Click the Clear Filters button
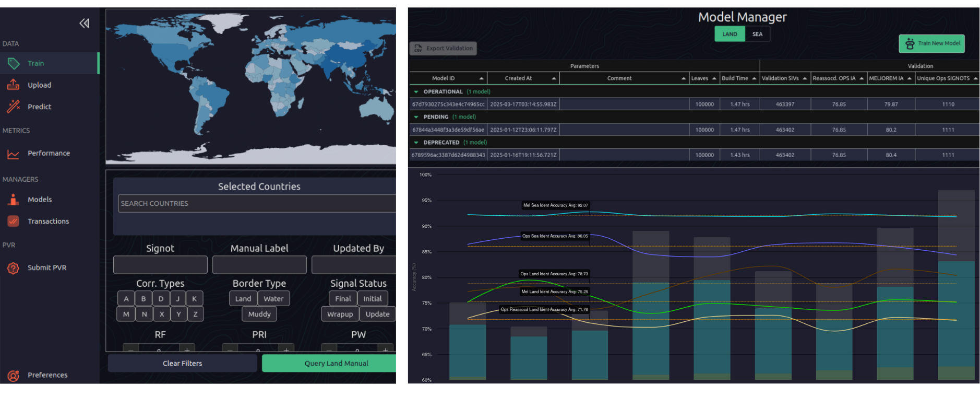This screenshot has width=980, height=396. (182, 363)
